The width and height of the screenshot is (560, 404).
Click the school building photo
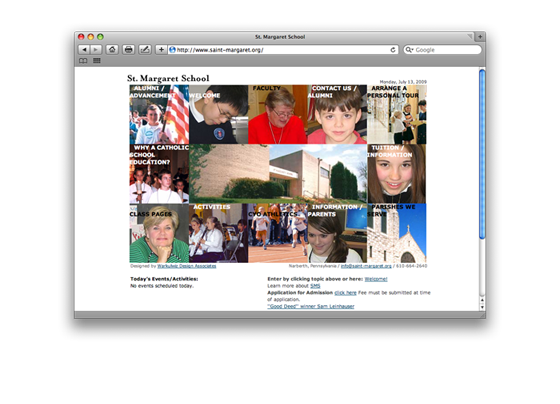[x=278, y=174]
